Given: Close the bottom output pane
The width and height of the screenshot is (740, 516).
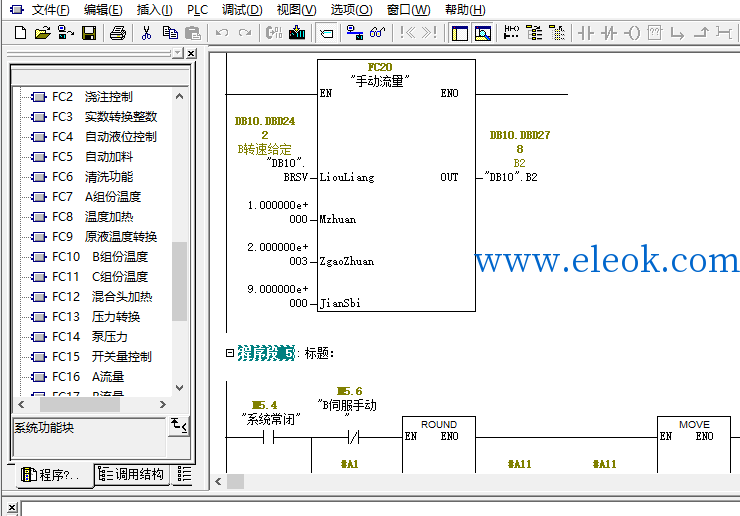Looking at the screenshot, I should pyautogui.click(x=12, y=508).
